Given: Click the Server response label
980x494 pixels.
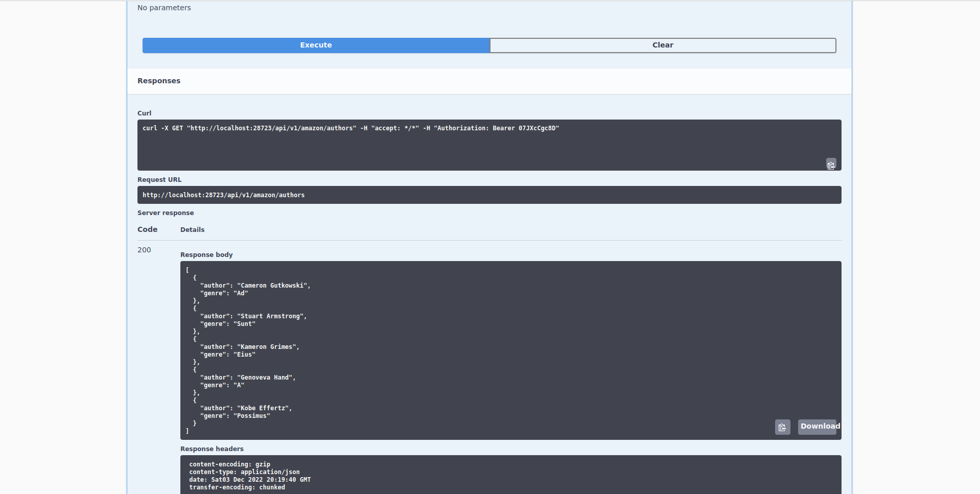Looking at the screenshot, I should (x=165, y=213).
